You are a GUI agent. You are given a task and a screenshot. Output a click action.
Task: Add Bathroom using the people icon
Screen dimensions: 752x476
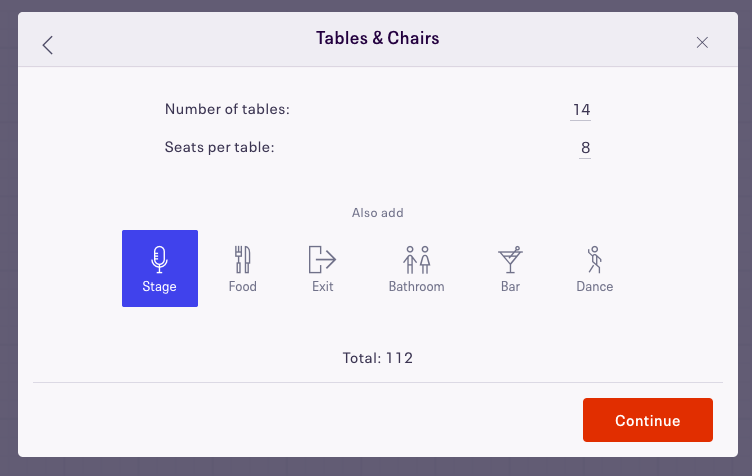click(416, 259)
